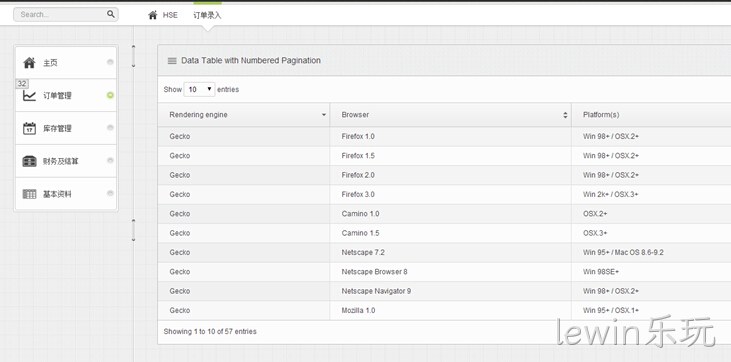Click the 订单管理 chart icon
This screenshot has width=731, height=362.
pyautogui.click(x=29, y=96)
